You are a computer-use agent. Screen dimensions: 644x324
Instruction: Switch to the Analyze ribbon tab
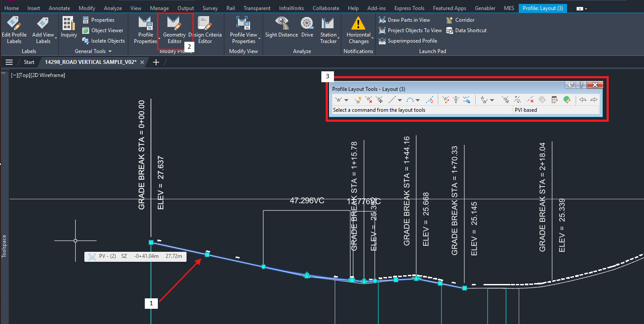point(113,8)
